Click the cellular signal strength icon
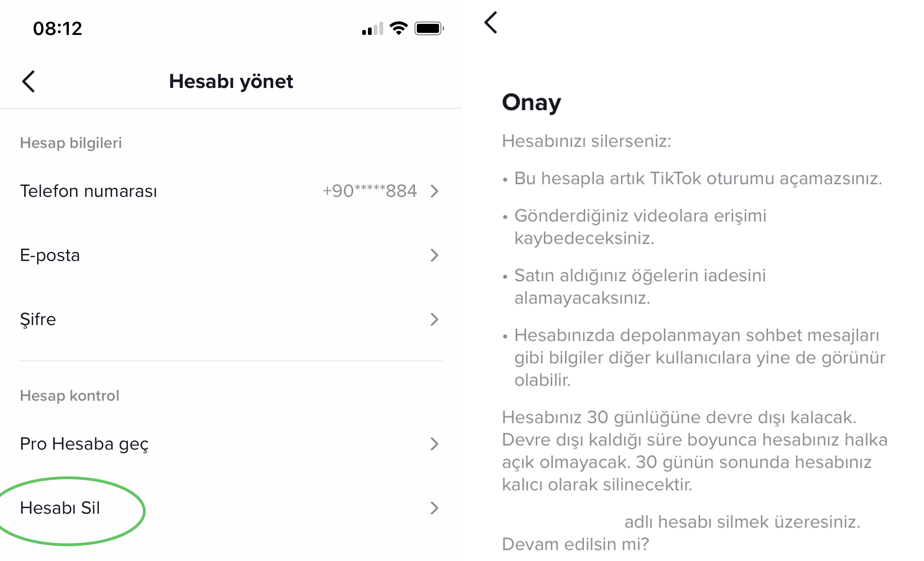Image resolution: width=924 pixels, height=561 pixels. click(x=372, y=28)
